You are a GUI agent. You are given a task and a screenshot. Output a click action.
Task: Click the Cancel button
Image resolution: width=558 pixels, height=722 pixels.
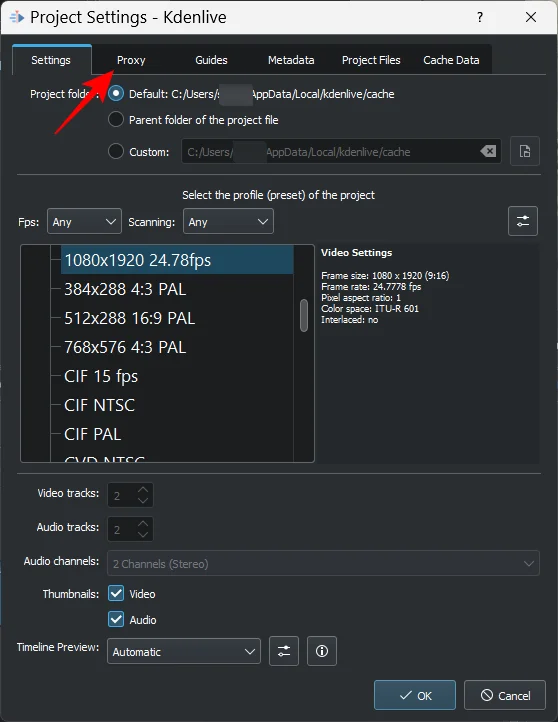505,695
